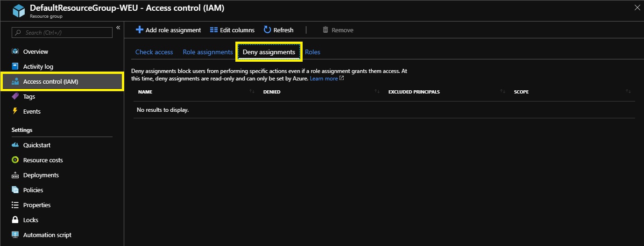The height and width of the screenshot is (246, 644).
Task: Click the DENIED column header text
Action: (x=272, y=92)
